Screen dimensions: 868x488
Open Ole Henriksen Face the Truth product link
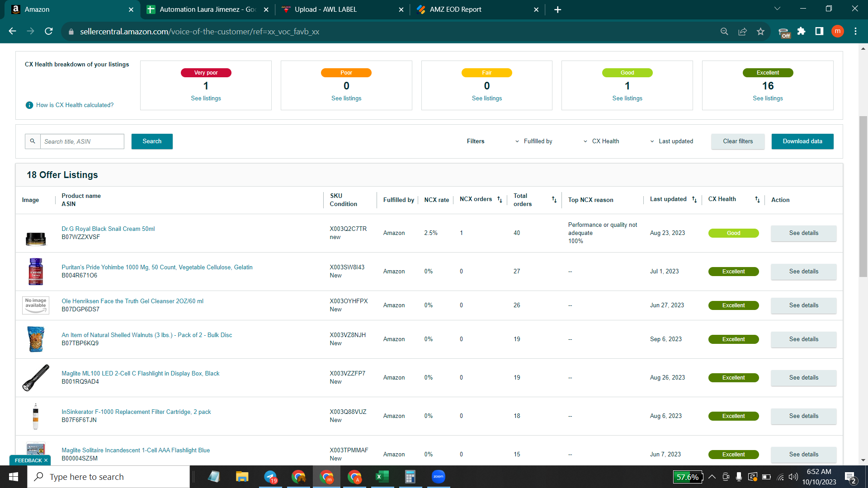(x=132, y=301)
